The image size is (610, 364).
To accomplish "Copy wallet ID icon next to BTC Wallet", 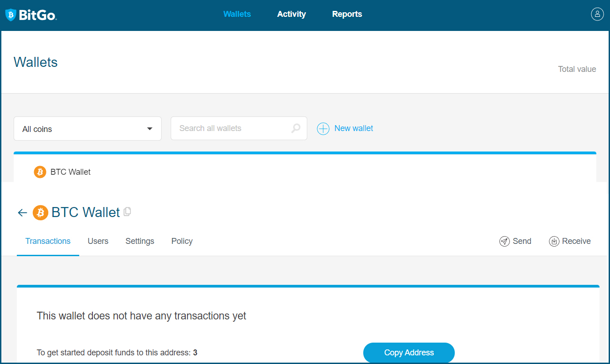I will (x=127, y=212).
